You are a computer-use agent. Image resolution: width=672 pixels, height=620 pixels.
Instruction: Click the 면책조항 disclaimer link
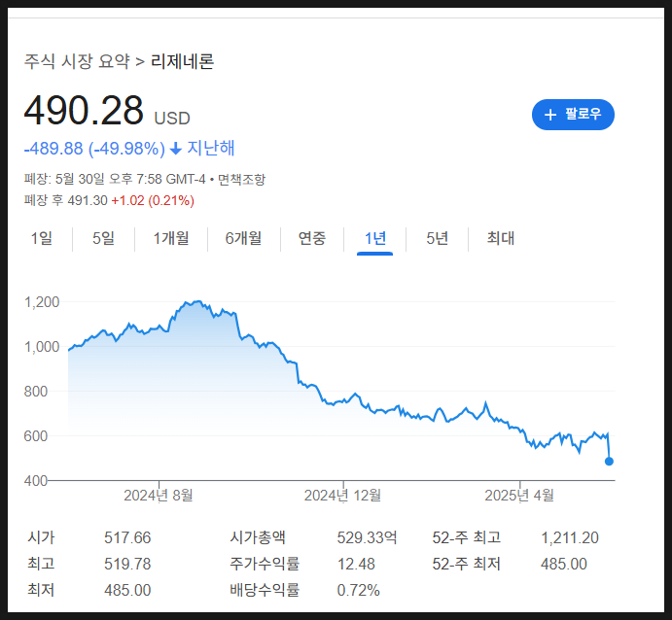(242, 179)
